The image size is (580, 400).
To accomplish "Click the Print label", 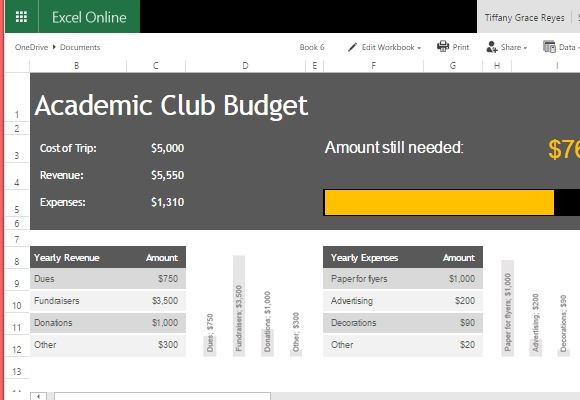I will coord(461,47).
